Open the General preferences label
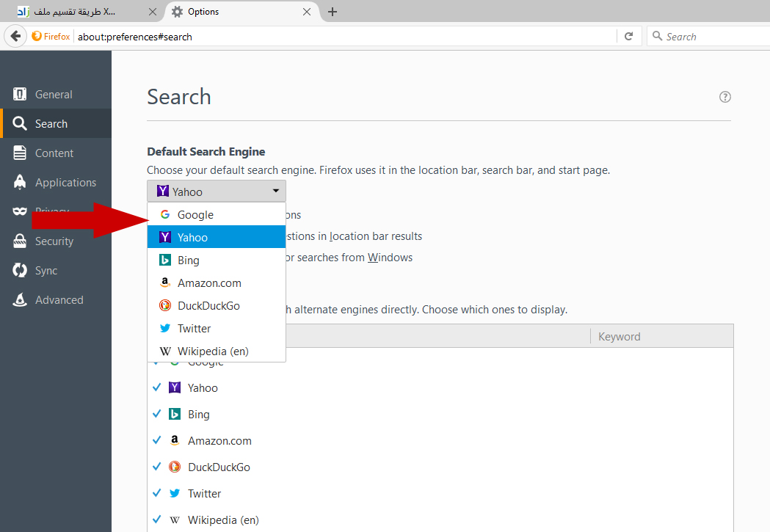Viewport: 770px width, 532px height. tap(54, 94)
